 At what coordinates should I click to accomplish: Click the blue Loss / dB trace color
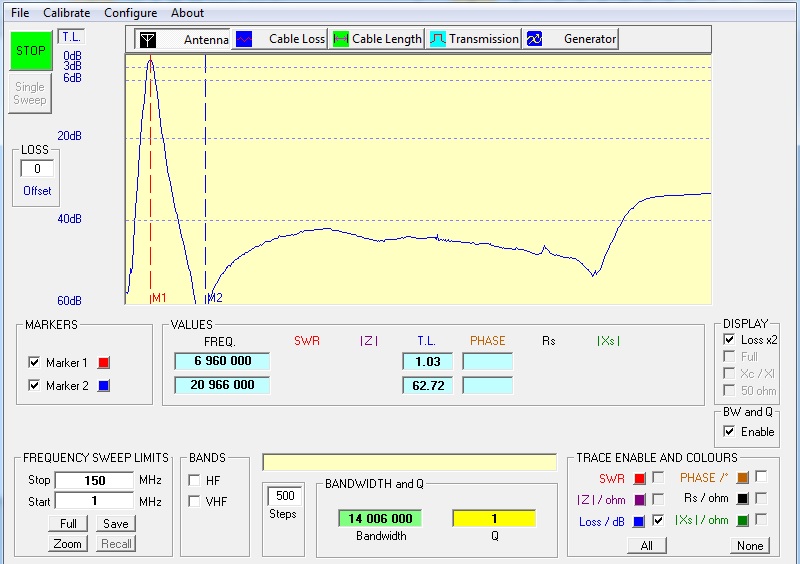639,521
